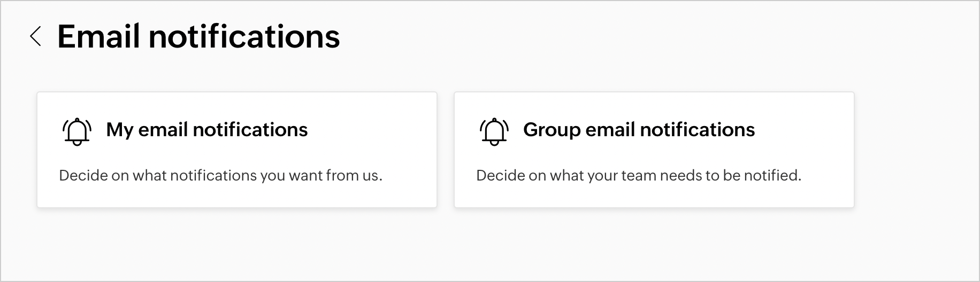Click the 'My email notifications' title text

pos(206,130)
